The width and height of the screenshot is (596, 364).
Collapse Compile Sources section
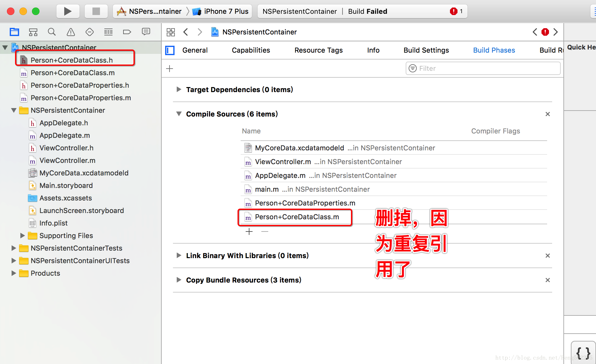pyautogui.click(x=179, y=114)
